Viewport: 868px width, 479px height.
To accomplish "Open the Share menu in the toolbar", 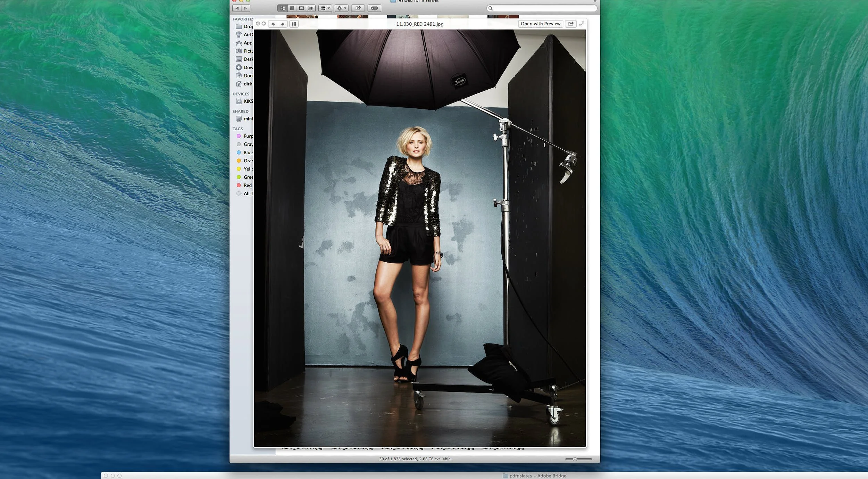I will coord(358,8).
